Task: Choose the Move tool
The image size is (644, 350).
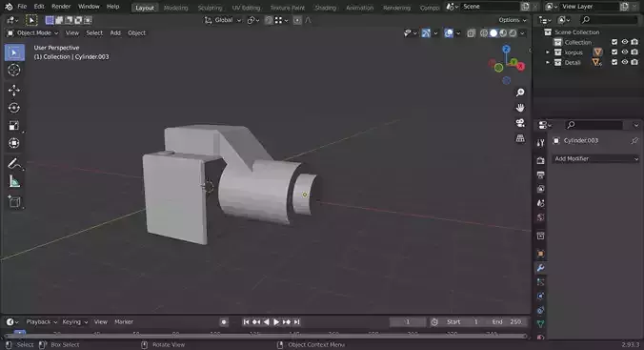Action: [x=14, y=90]
